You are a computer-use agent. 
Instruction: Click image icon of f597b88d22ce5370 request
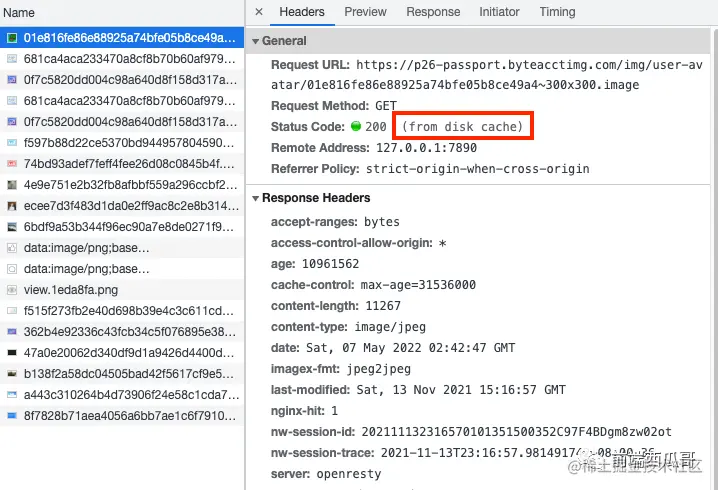pyautogui.click(x=12, y=143)
